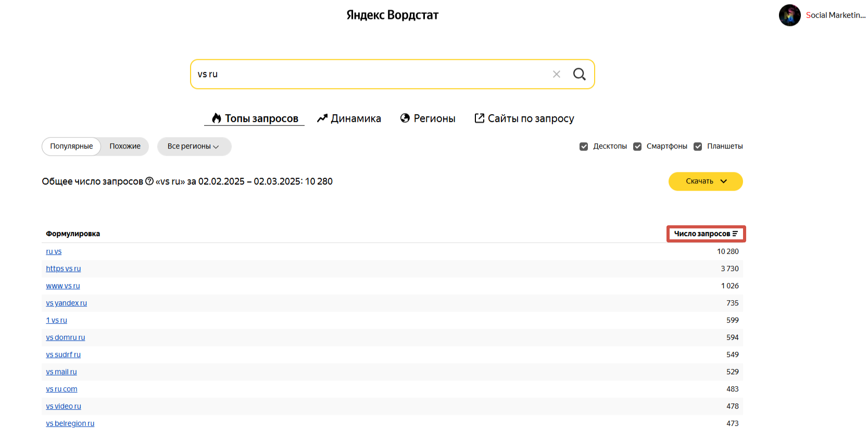868x431 pixels.
Task: Click the 549 request count
Action: click(733, 354)
